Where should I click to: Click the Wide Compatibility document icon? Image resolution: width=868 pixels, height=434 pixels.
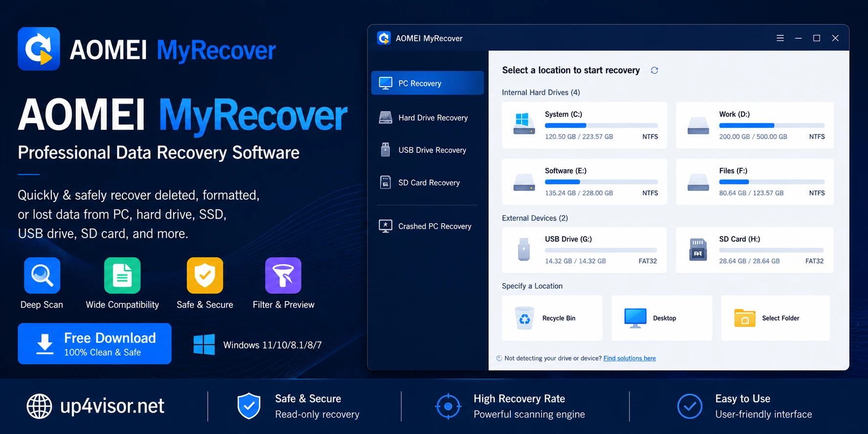[122, 275]
